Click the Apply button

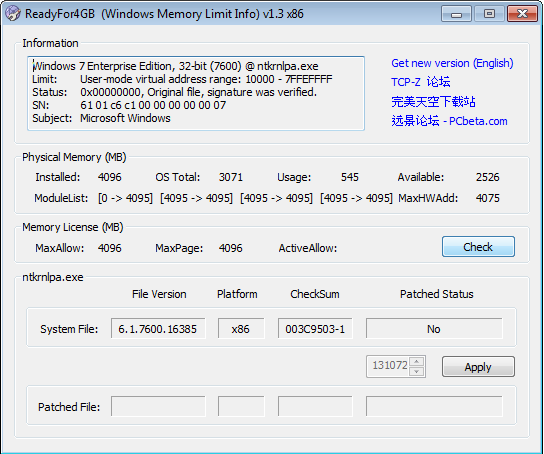[x=478, y=367]
